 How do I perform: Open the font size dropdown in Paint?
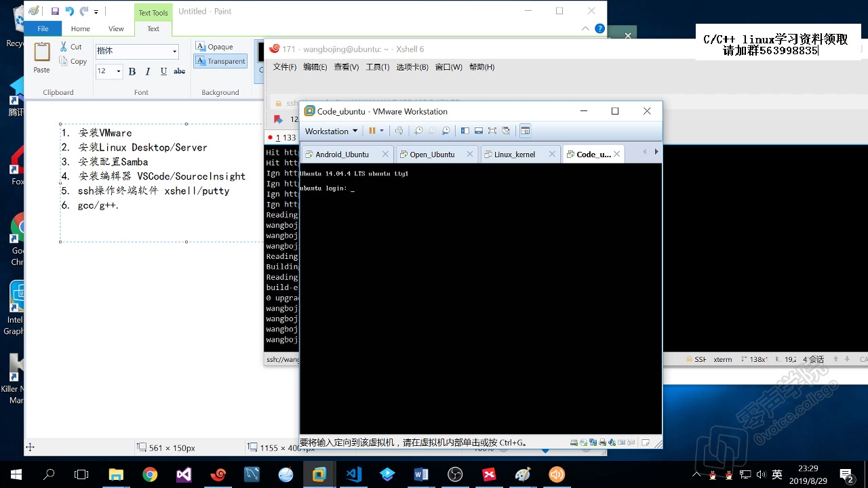(x=117, y=71)
